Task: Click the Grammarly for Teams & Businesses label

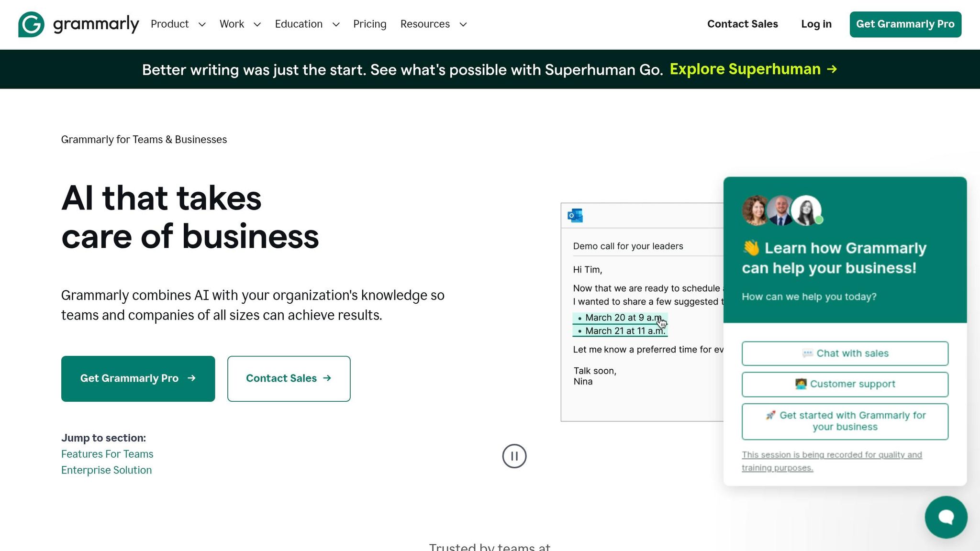Action: coord(144,140)
